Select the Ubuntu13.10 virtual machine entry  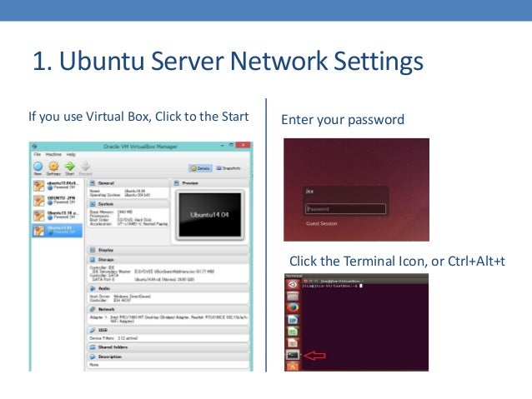pyautogui.click(x=57, y=215)
